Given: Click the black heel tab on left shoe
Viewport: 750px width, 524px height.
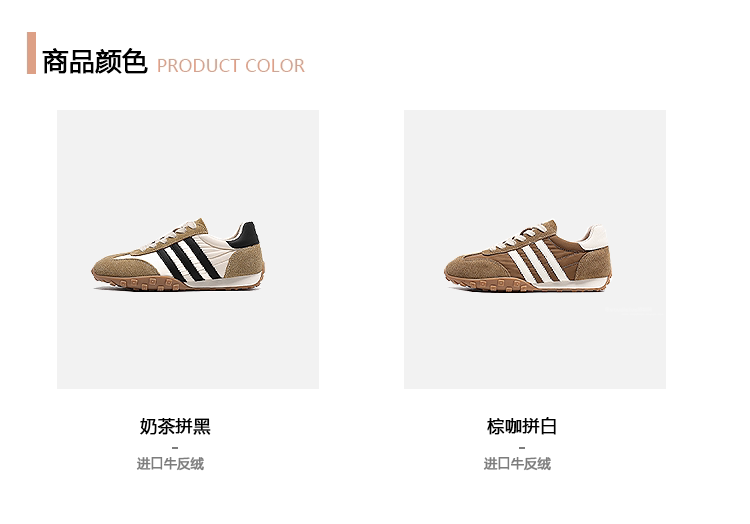Looking at the screenshot, I should (246, 235).
